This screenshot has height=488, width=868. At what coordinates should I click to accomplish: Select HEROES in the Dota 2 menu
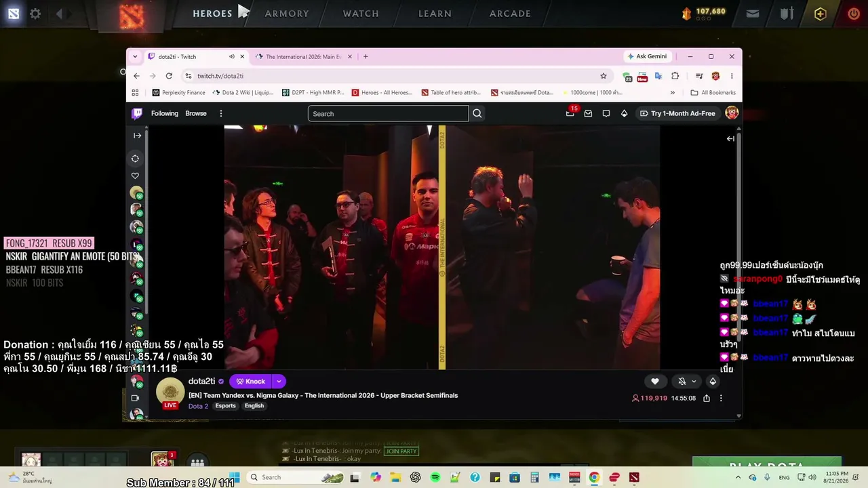212,14
